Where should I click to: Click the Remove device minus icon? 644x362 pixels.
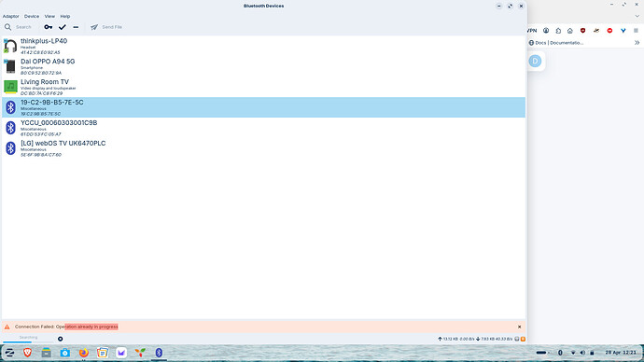pyautogui.click(x=76, y=27)
